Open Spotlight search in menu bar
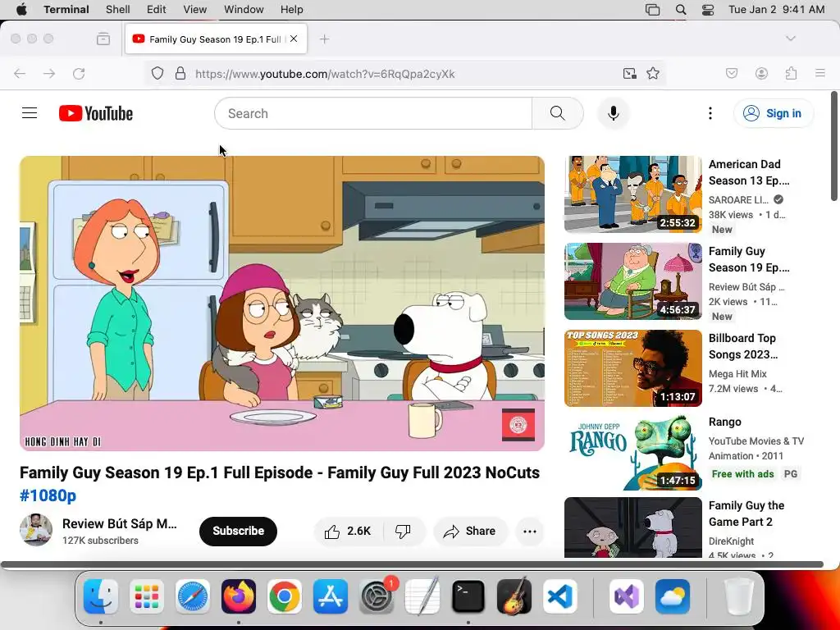The image size is (840, 630). coord(681,10)
